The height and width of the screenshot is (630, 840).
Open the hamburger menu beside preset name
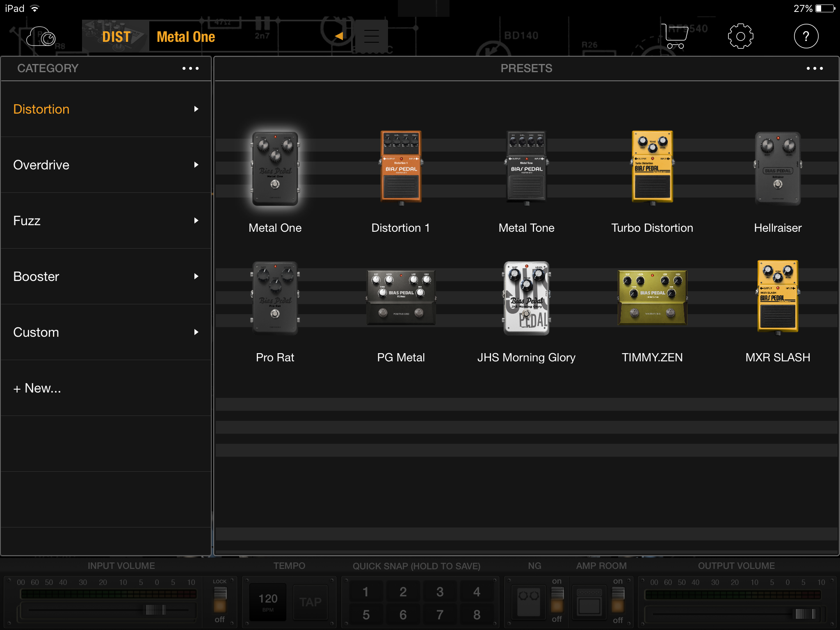pos(371,37)
